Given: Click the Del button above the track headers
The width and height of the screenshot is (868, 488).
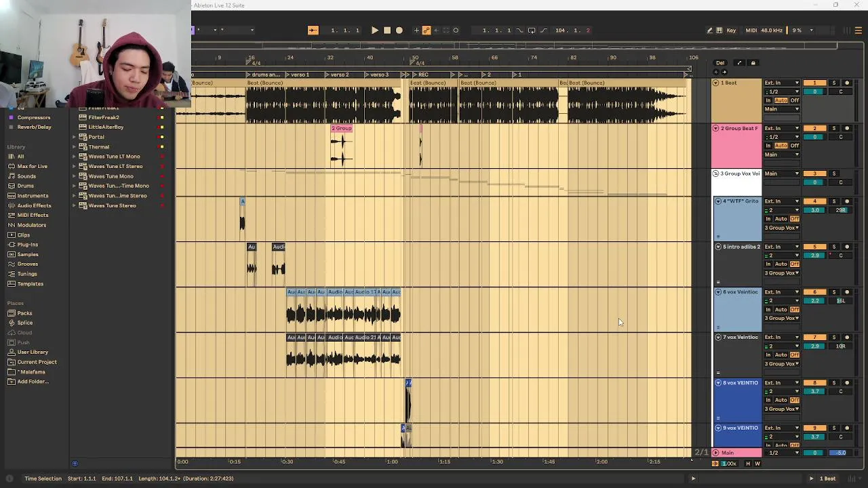Looking at the screenshot, I should [x=720, y=63].
